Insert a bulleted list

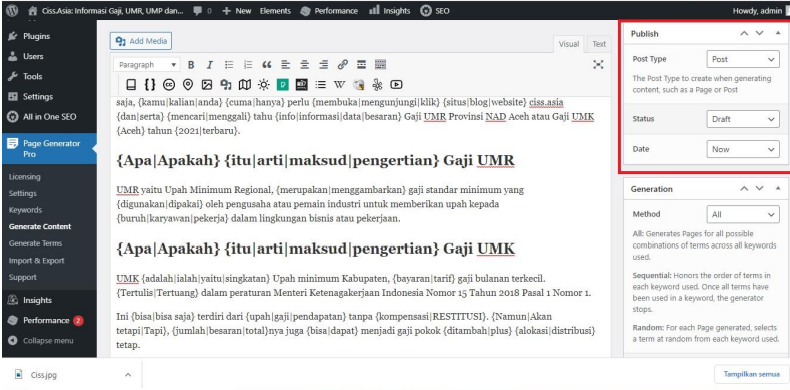pos(229,64)
